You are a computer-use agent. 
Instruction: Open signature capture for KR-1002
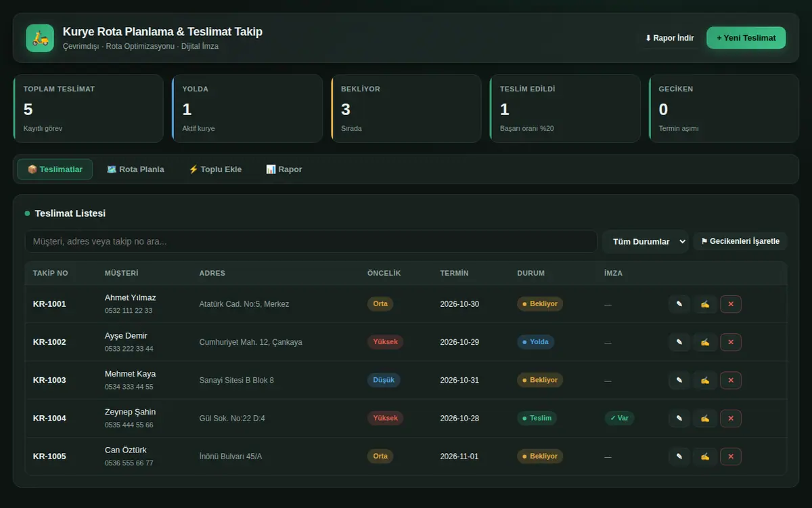[705, 342]
